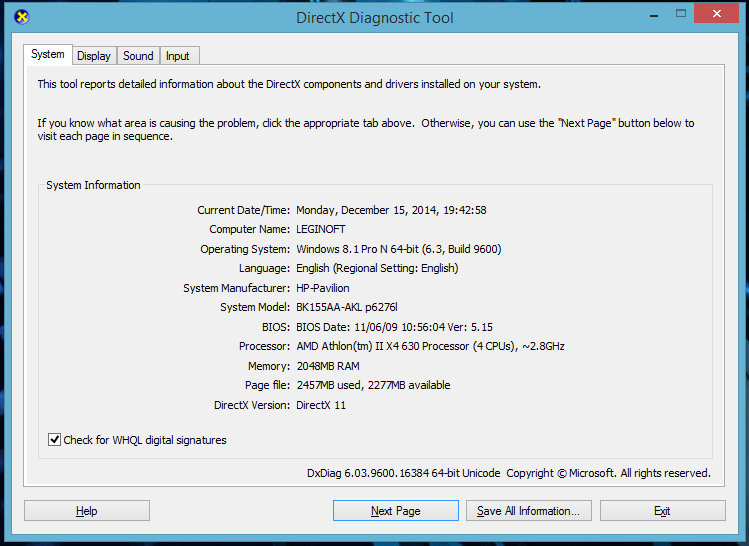Click system model BK155AA-AKL p6276l
The image size is (749, 546).
tap(347, 307)
